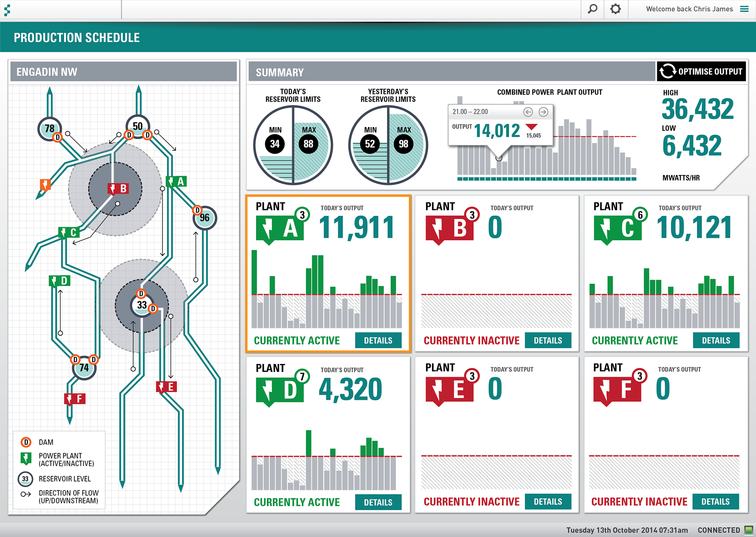Go to previous hour in output tooltip

point(528,112)
